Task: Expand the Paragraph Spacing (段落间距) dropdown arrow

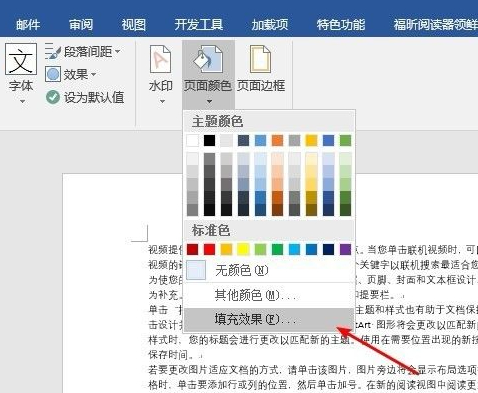Action: 117,51
